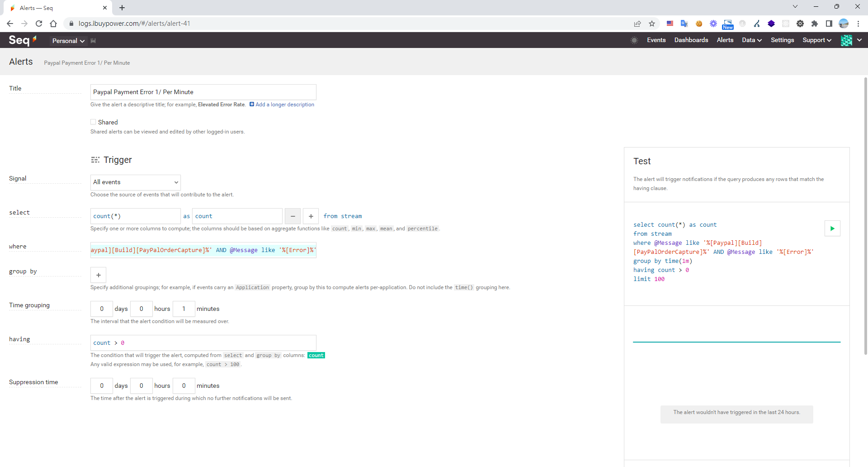Run the test query with play button

832,229
